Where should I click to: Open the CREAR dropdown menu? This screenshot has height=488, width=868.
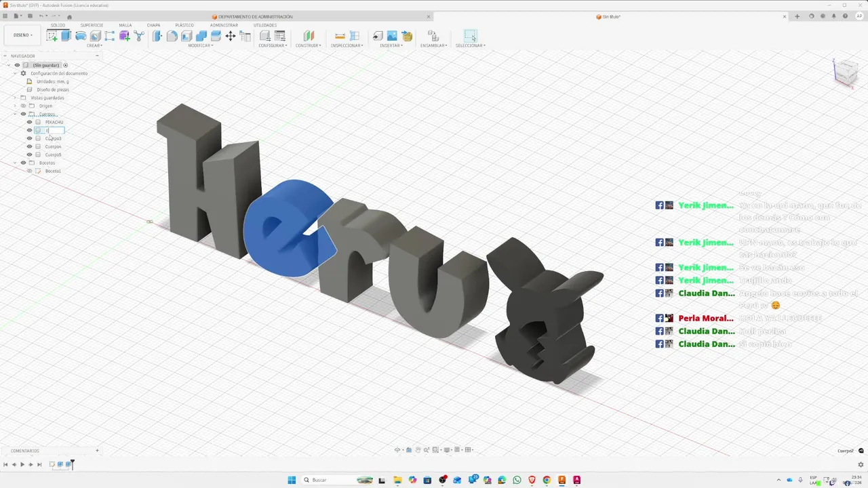94,45
